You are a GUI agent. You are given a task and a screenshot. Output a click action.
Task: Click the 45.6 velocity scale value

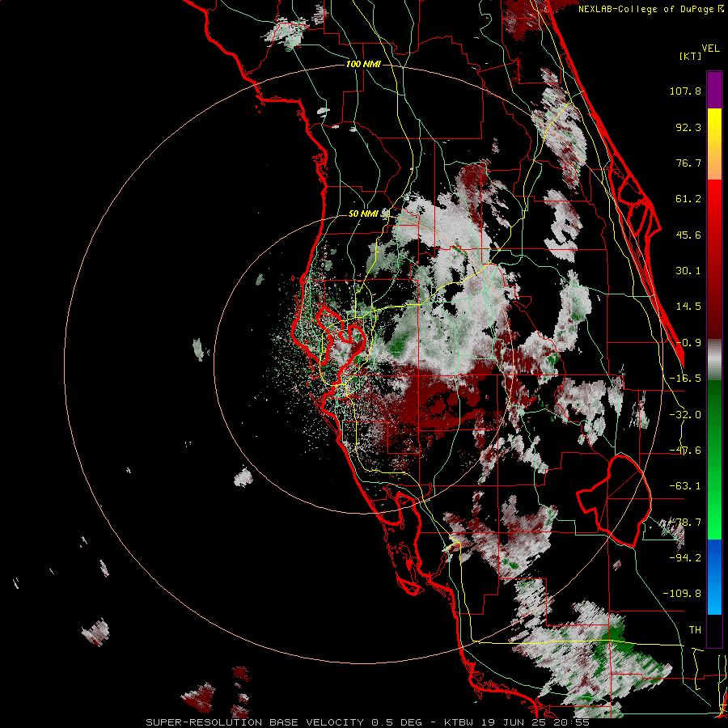coord(688,235)
